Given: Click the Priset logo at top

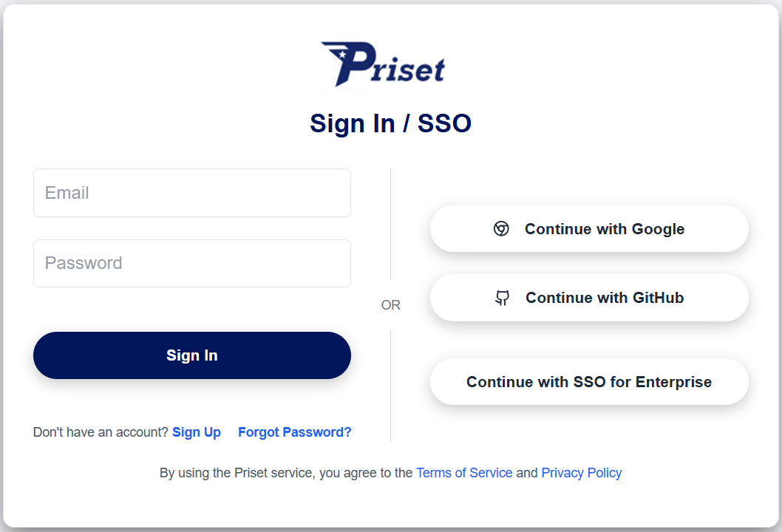Looking at the screenshot, I should pyautogui.click(x=383, y=64).
